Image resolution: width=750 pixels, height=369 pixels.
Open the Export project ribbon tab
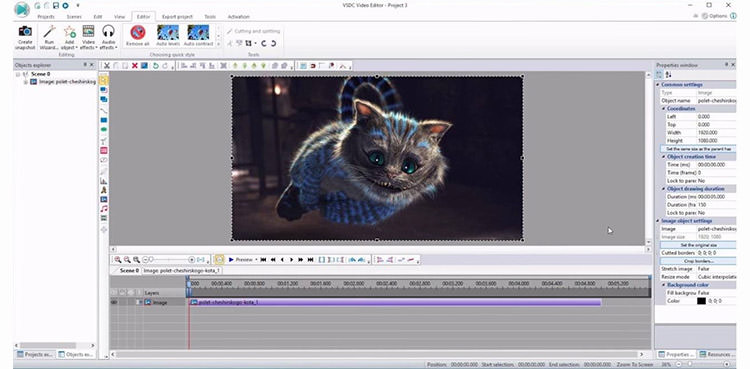pos(177,17)
